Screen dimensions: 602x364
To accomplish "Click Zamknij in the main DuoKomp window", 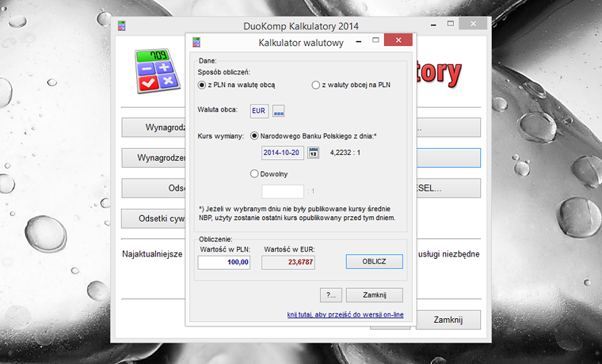I will pos(448,320).
